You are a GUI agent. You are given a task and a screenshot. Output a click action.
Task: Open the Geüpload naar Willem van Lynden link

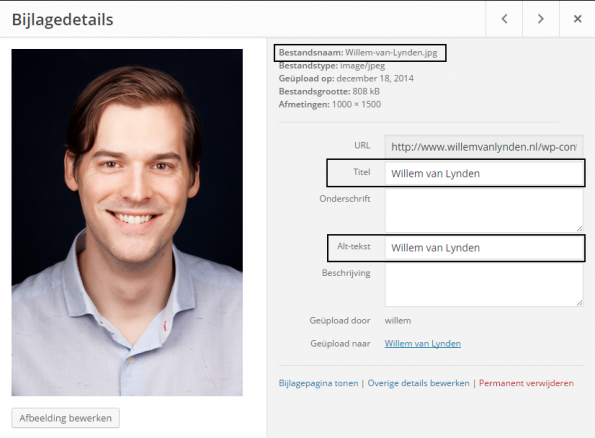point(423,343)
